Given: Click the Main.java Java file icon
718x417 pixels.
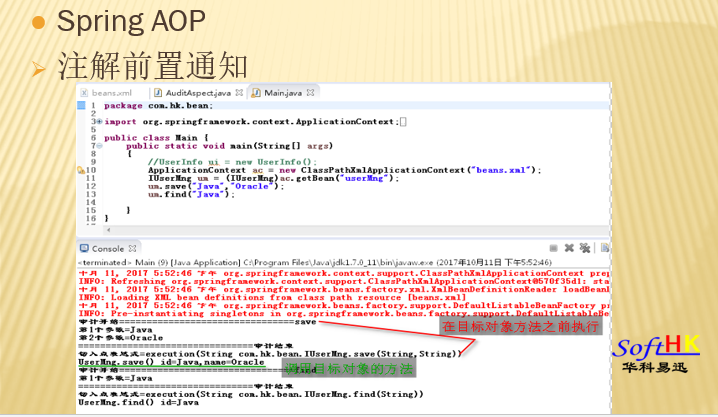Looking at the screenshot, I should tap(256, 93).
